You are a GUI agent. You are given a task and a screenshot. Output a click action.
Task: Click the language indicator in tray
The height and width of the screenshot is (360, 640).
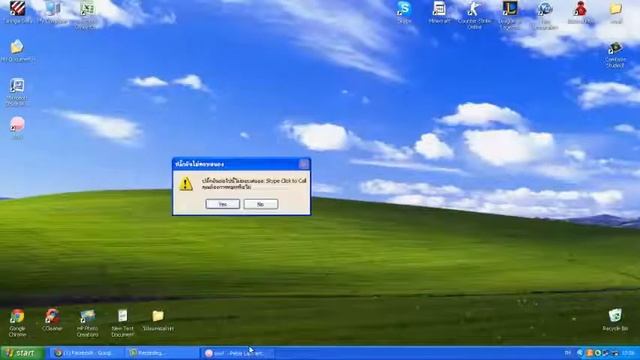(x=568, y=353)
